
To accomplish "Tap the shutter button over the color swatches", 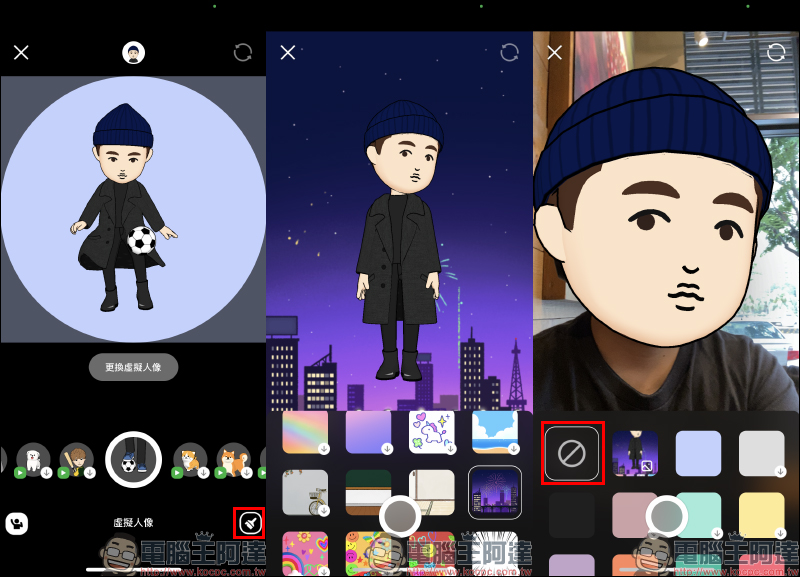I will (x=666, y=516).
